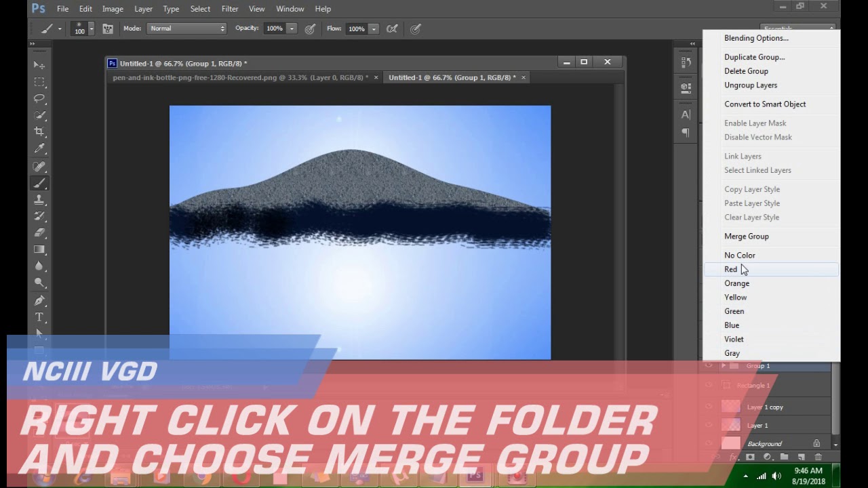Select the Horizontal Type tool
Image resolution: width=868 pixels, height=488 pixels.
coord(39,317)
